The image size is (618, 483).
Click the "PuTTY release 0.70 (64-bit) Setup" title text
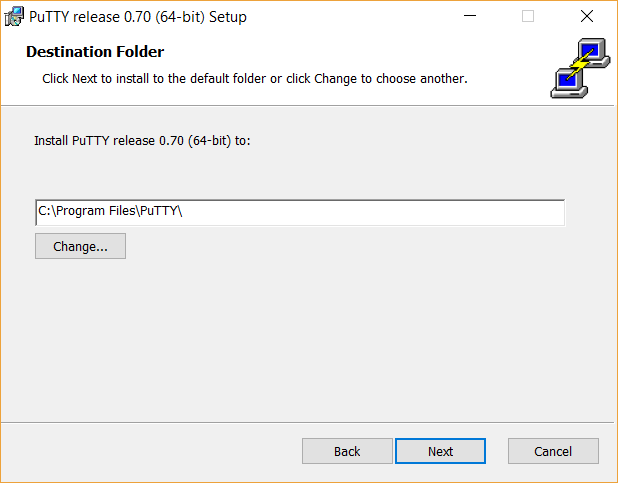pyautogui.click(x=138, y=17)
